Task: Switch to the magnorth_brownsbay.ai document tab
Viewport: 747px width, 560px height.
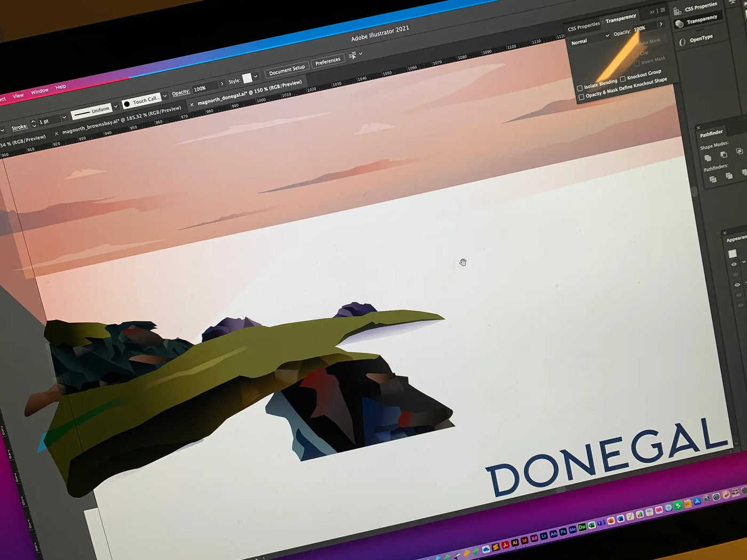Action: [x=122, y=119]
